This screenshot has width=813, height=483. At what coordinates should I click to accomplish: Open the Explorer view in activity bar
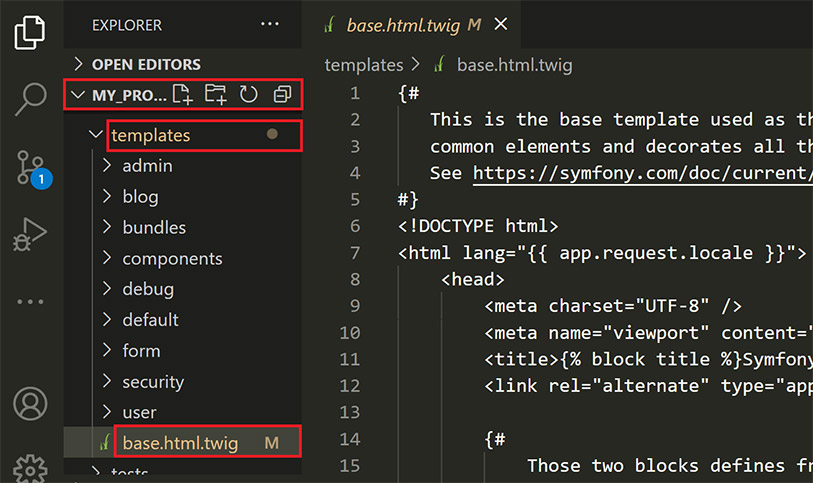point(31,32)
